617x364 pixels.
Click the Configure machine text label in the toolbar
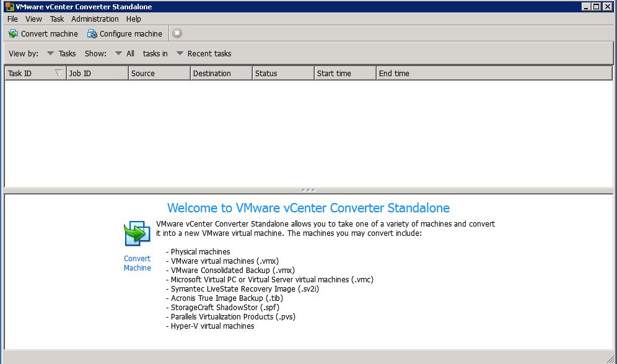[131, 34]
